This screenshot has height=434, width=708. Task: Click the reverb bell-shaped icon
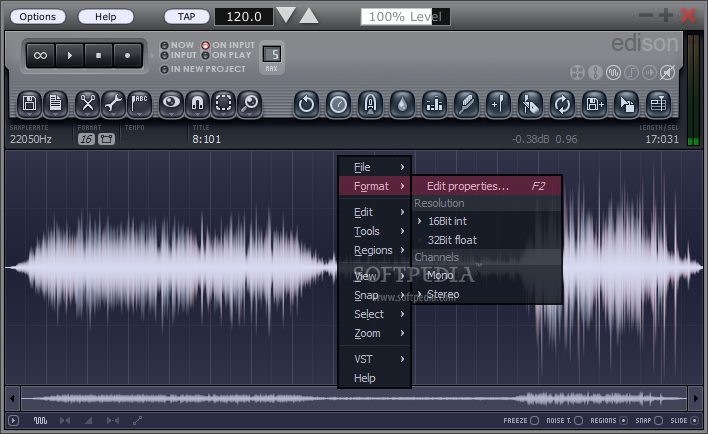pos(370,104)
